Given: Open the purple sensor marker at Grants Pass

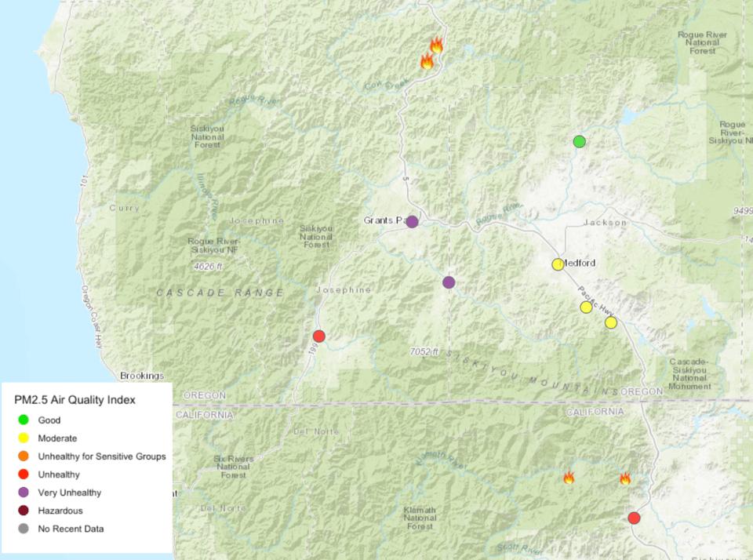Looking at the screenshot, I should click(x=412, y=221).
